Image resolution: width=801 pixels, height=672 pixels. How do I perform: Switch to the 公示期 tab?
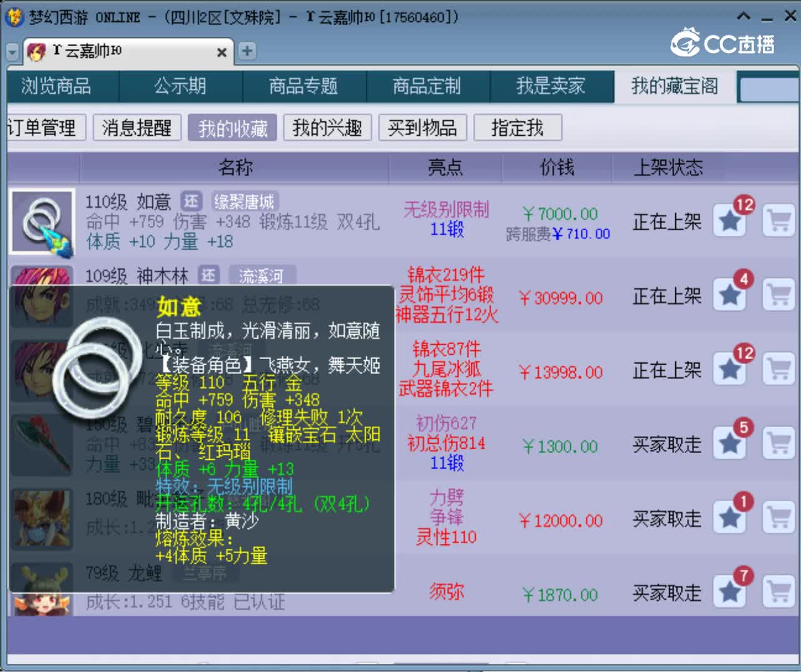[x=180, y=86]
